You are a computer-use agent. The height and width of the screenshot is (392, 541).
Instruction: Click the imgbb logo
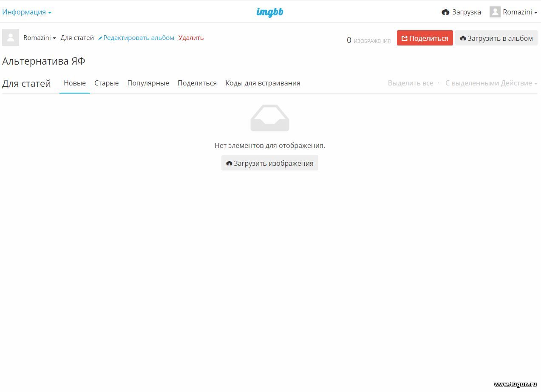click(x=270, y=12)
